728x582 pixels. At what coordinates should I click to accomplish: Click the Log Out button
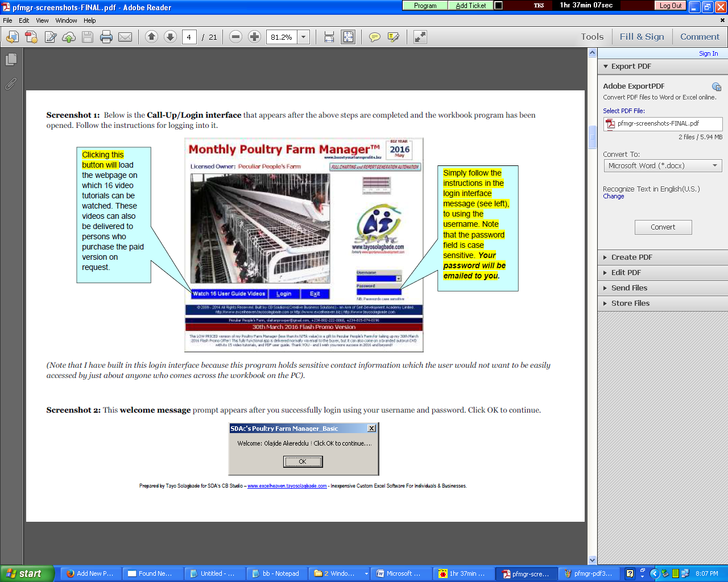(671, 5)
